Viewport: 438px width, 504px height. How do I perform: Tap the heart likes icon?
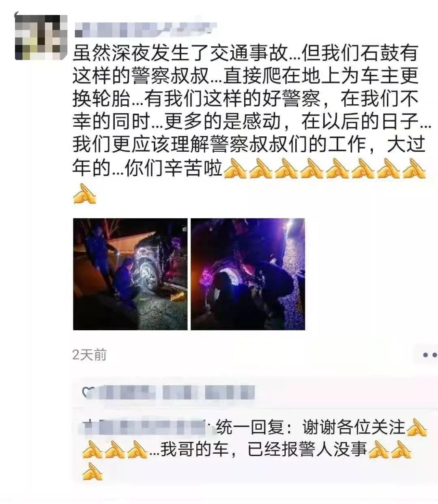pyautogui.click(x=87, y=392)
